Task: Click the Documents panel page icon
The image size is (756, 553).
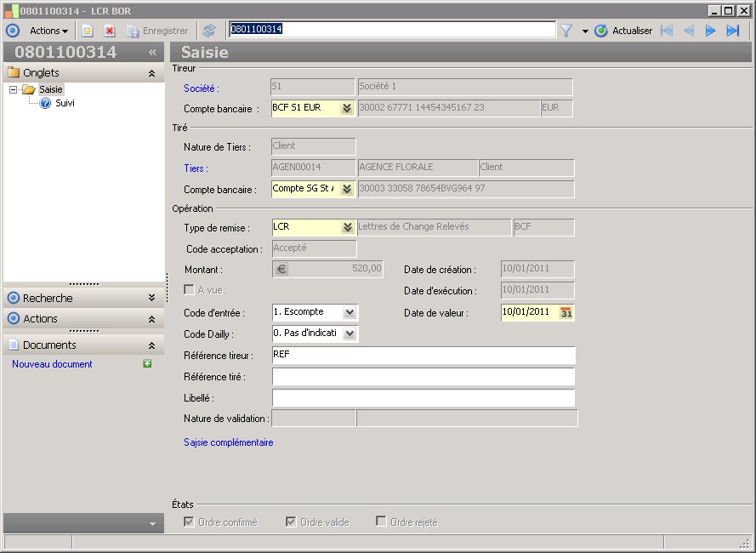Action: pos(14,345)
